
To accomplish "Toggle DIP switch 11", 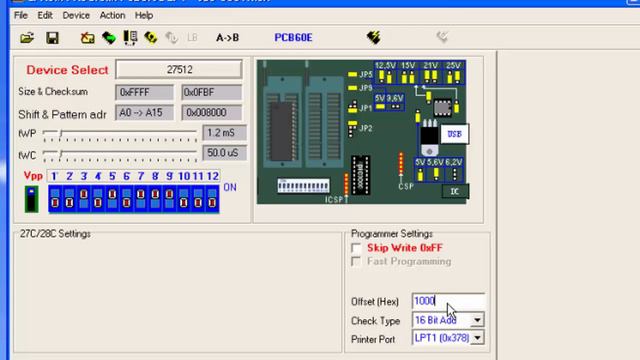I will coord(198,198).
